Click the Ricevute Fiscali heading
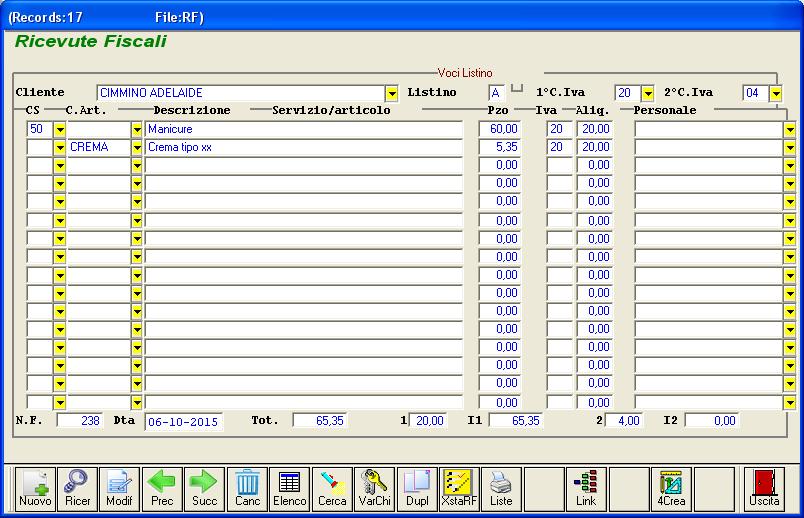This screenshot has width=804, height=518. click(x=91, y=41)
